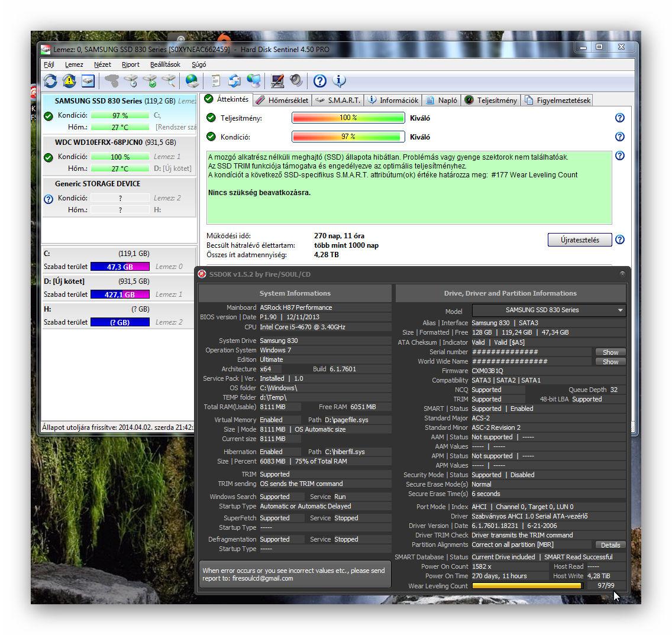This screenshot has width=672, height=635.
Task: Click the firmware value CXM03B1Q
Action: coord(487,371)
